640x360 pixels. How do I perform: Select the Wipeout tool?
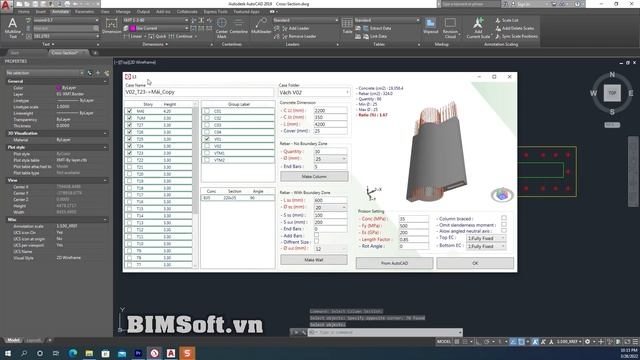430,26
